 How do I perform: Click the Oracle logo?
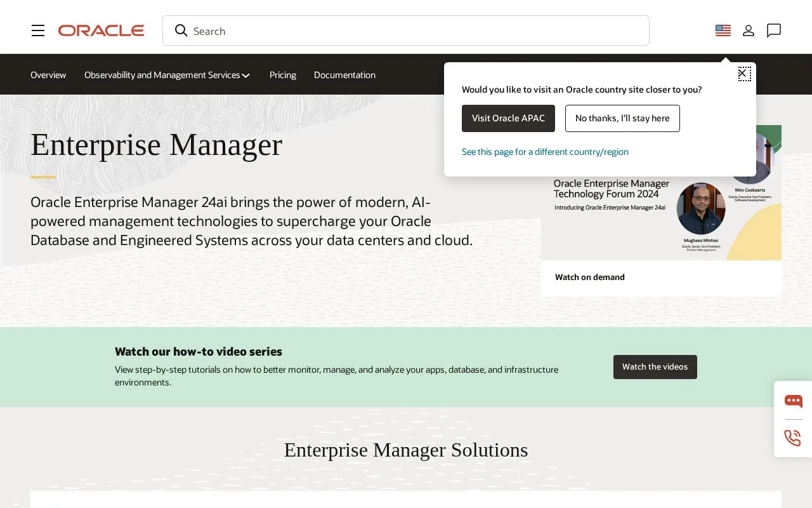101,30
